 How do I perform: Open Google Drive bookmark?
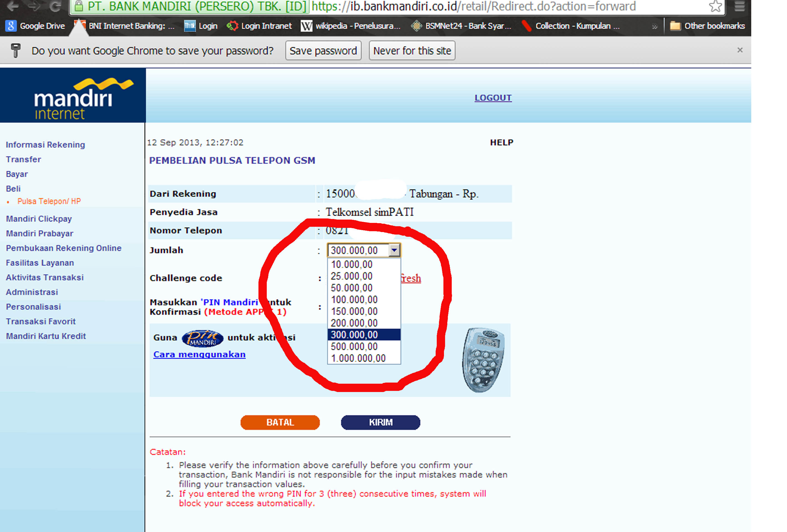click(x=35, y=26)
